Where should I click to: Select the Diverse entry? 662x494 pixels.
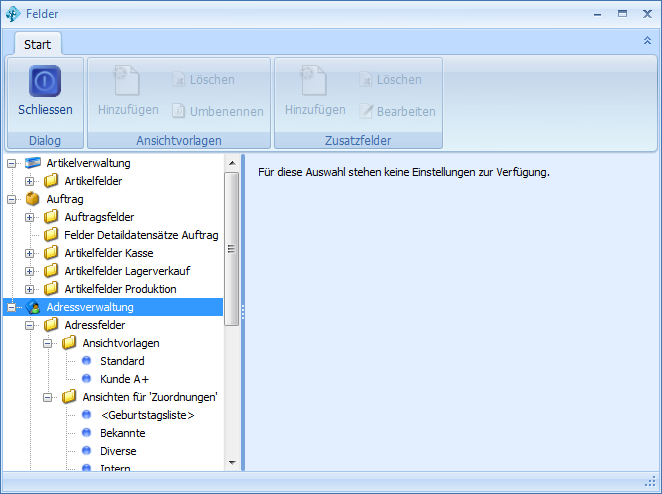[x=118, y=451]
